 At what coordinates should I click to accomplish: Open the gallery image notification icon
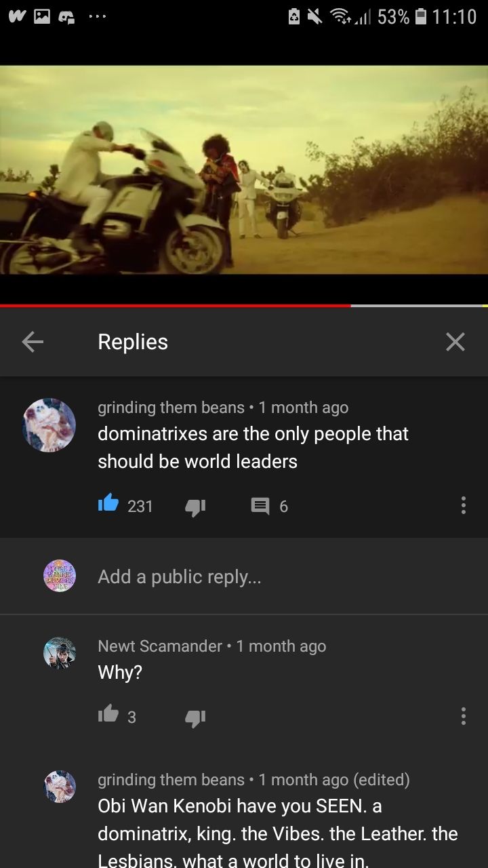point(42,16)
